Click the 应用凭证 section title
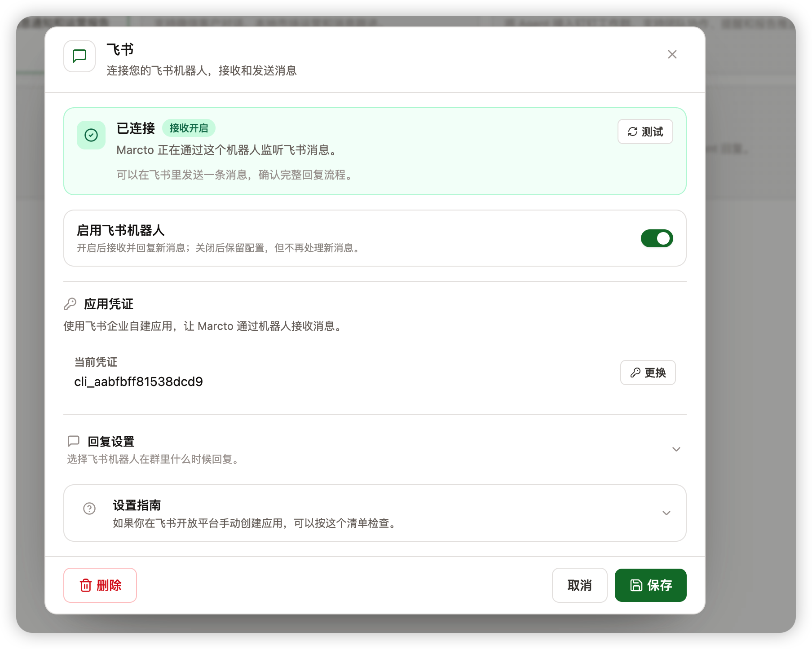Screen dimensions: 812x649 [109, 304]
